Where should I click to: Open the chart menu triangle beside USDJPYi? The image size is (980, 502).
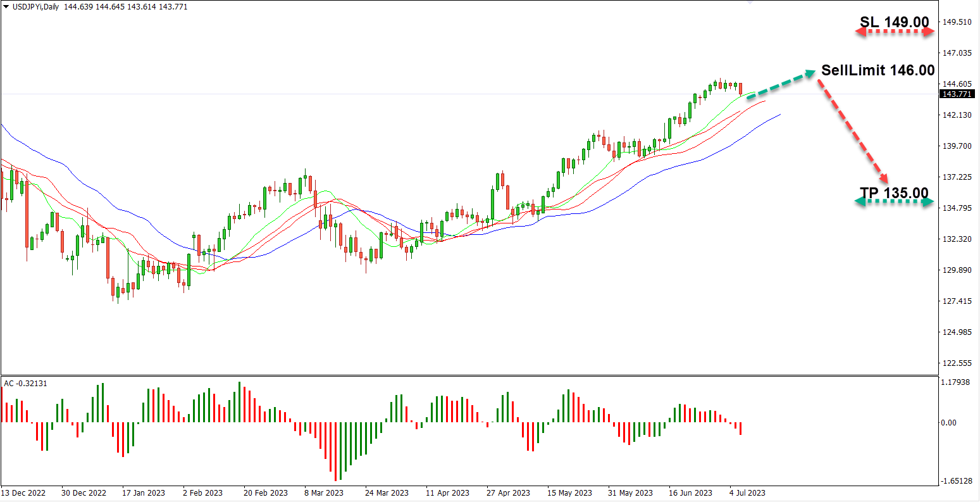pos(6,6)
